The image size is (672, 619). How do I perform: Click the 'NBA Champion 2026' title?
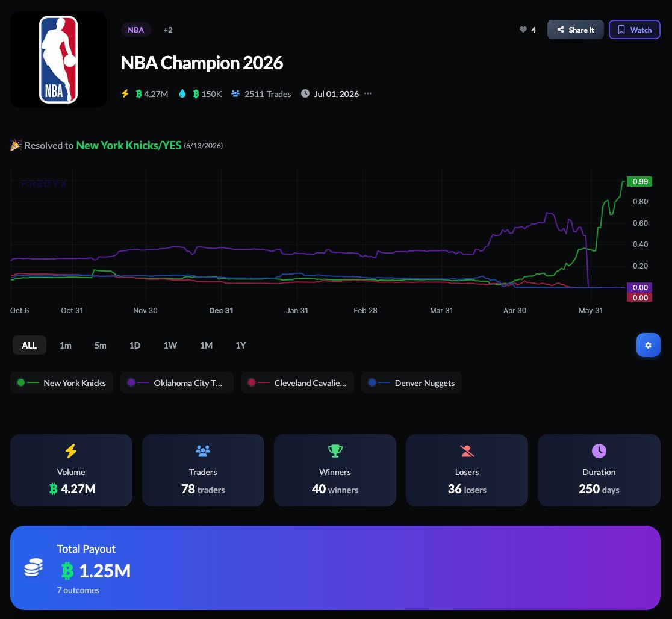pyautogui.click(x=202, y=63)
